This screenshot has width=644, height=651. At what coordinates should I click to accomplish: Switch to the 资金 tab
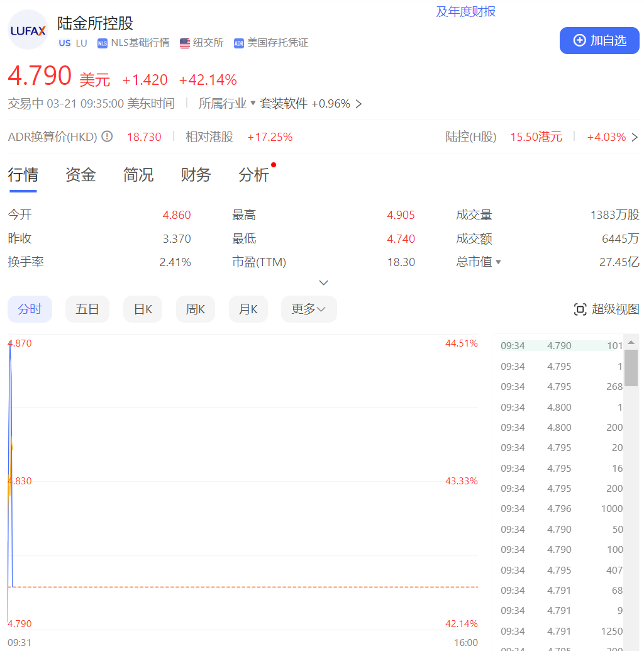[80, 175]
